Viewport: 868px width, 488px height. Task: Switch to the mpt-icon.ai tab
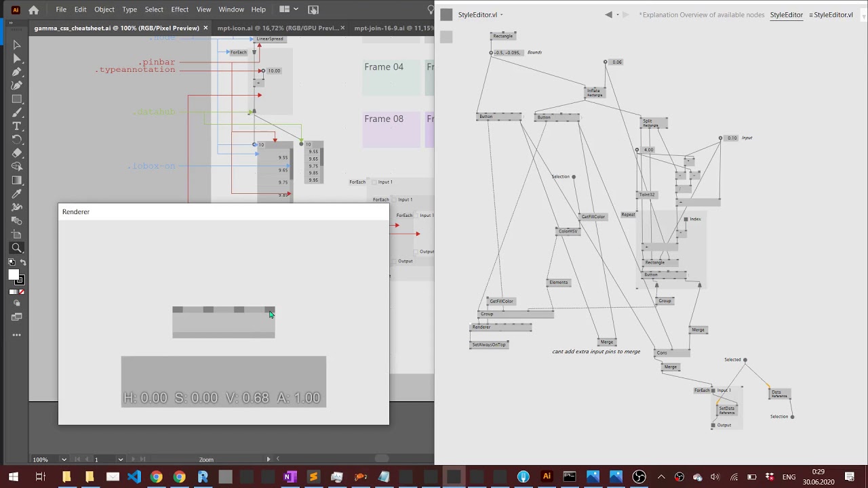coord(278,28)
